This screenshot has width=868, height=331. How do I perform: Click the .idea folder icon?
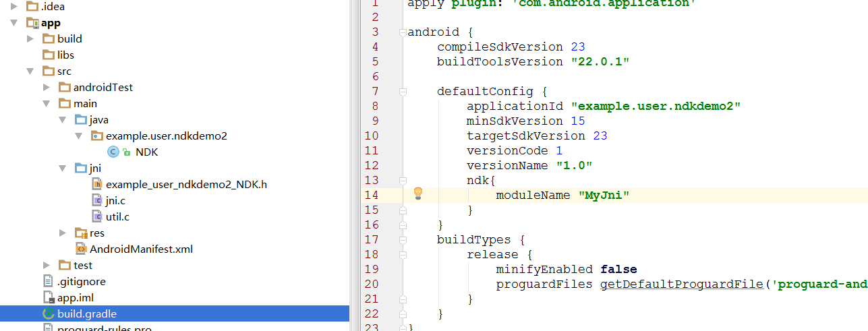(x=32, y=7)
